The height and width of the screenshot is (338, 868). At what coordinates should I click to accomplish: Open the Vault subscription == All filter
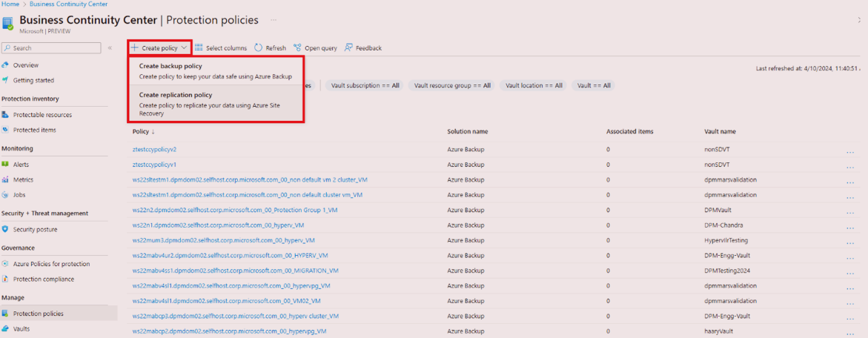(364, 86)
